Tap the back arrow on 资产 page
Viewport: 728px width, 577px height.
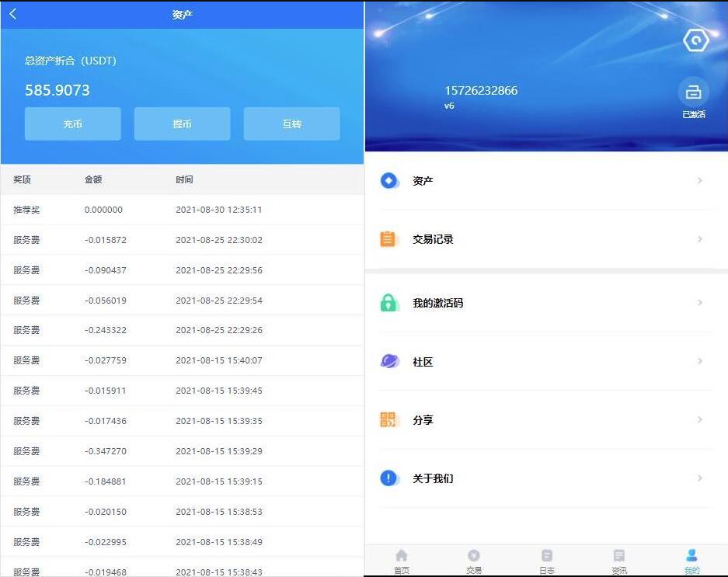click(13, 14)
